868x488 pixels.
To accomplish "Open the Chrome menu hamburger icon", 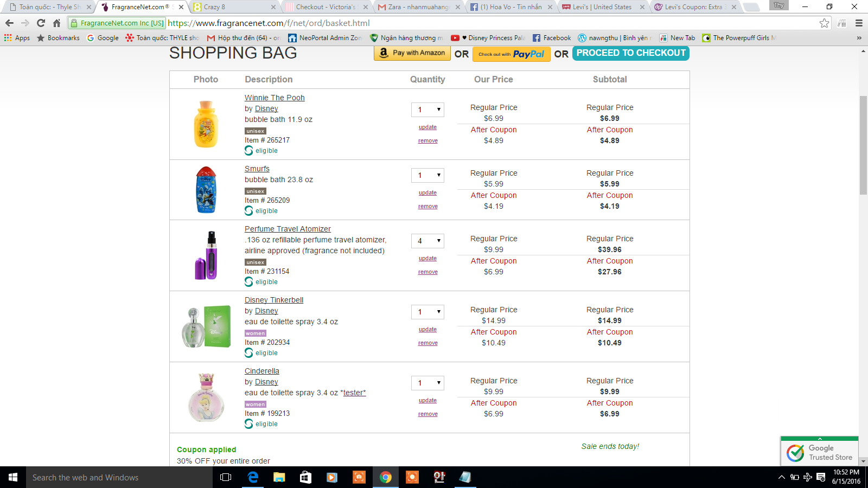I will coord(859,23).
